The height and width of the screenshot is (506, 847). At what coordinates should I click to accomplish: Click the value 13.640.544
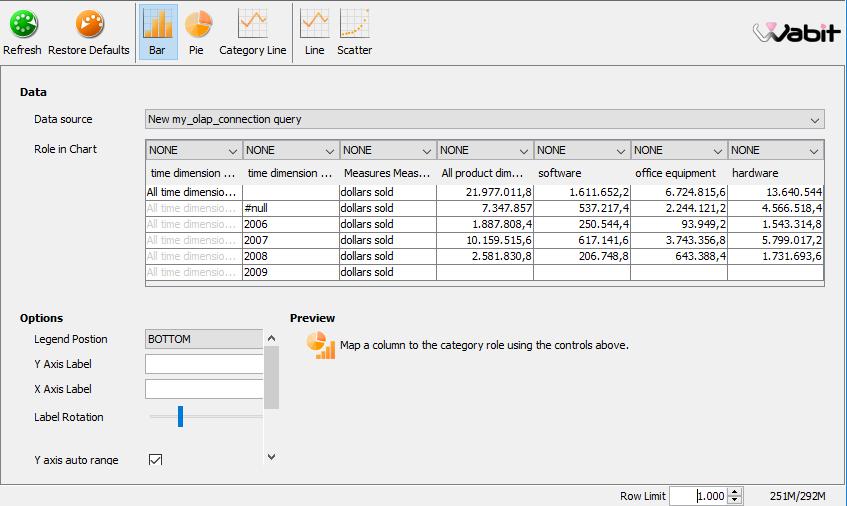tap(794, 192)
